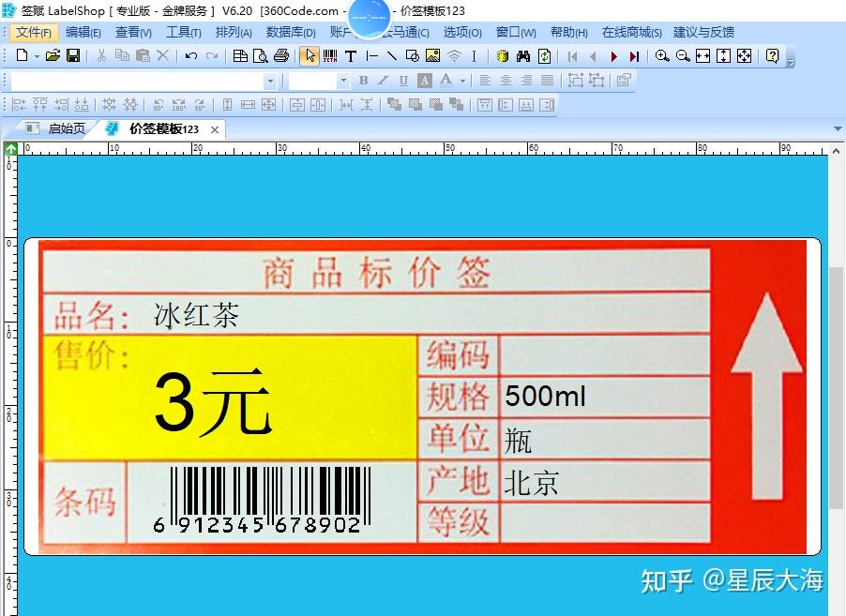Select the barcode creation tool
The height and width of the screenshot is (616, 846).
click(x=330, y=56)
